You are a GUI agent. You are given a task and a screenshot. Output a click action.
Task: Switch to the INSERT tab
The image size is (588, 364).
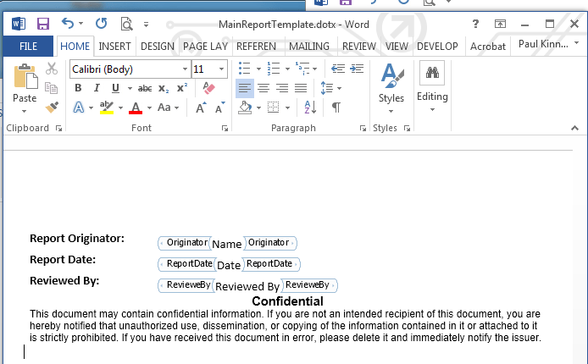114,46
